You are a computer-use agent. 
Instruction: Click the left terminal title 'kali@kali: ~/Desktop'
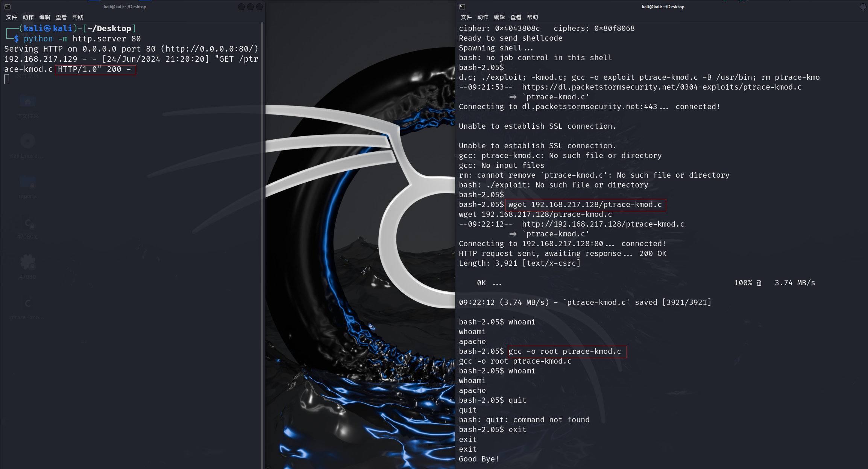(125, 7)
